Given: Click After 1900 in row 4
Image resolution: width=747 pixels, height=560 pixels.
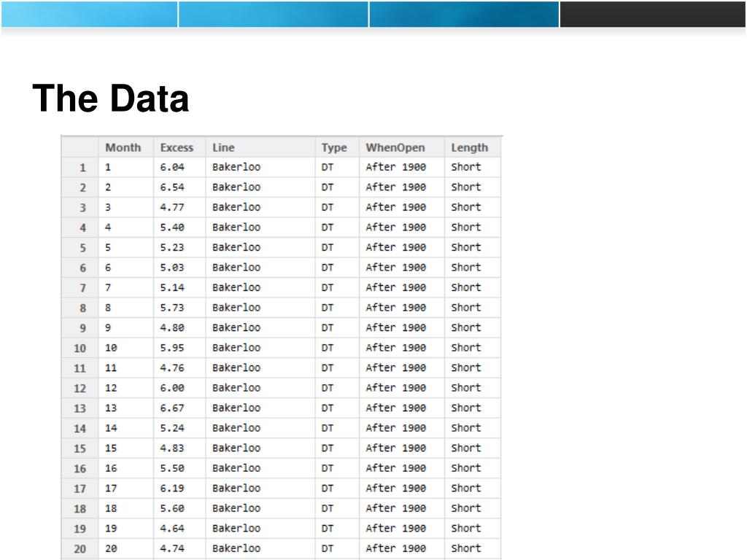Looking at the screenshot, I should 396,227.
